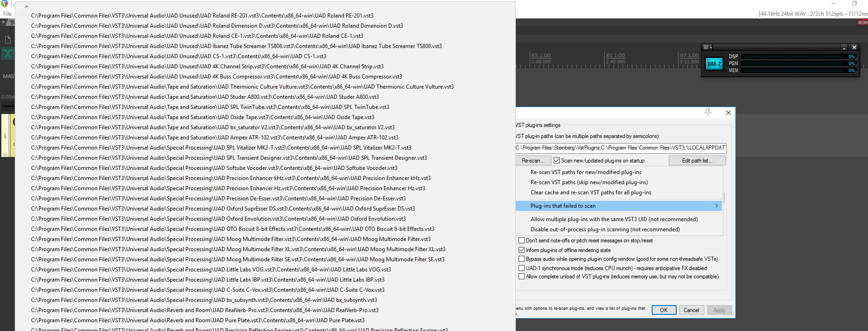Image resolution: width=868 pixels, height=331 pixels.
Task: Minimize the UAD Meter panel
Action: pos(844,48)
